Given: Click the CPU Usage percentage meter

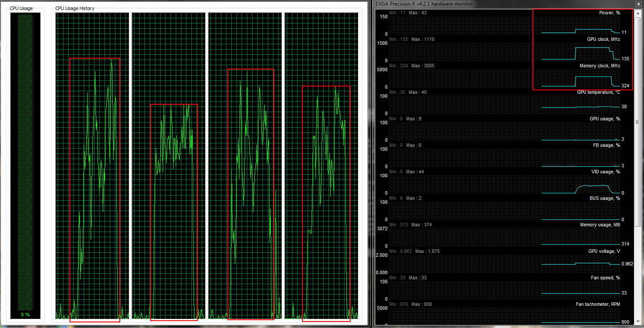Looking at the screenshot, I should [x=25, y=165].
